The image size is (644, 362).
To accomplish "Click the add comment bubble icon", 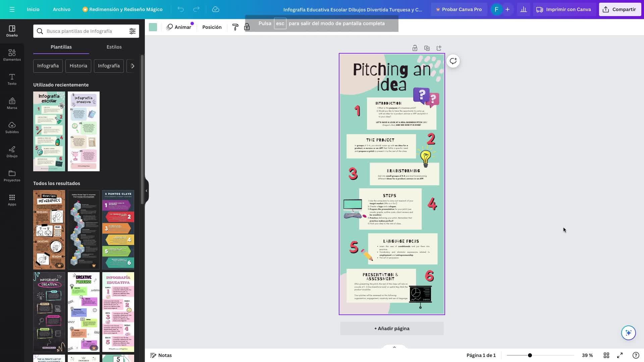I will [453, 61].
